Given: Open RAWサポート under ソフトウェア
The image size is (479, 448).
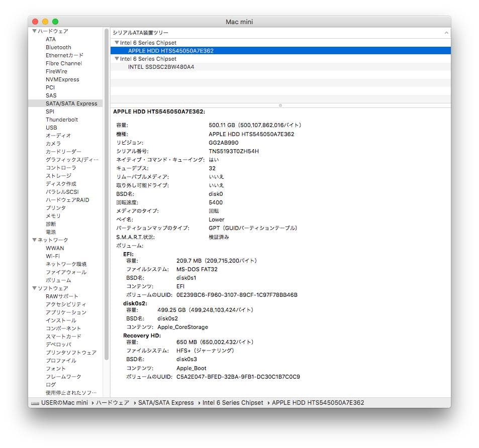Looking at the screenshot, I should pyautogui.click(x=62, y=296).
